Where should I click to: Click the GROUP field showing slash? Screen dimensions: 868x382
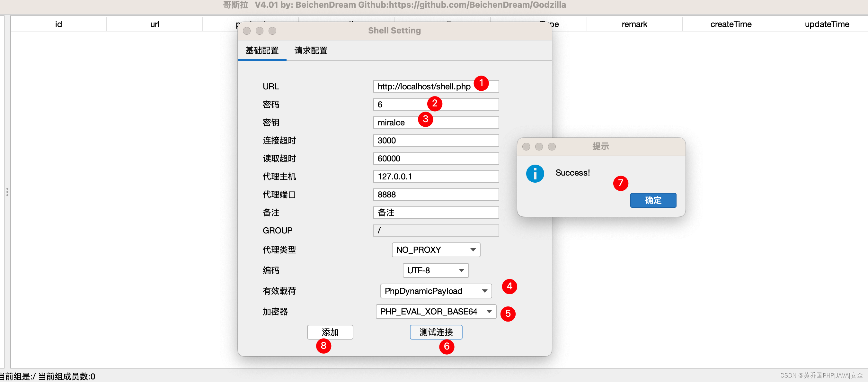(436, 231)
